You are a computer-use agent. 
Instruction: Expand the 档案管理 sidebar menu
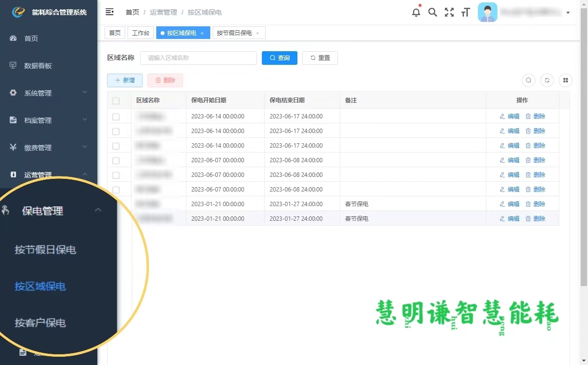point(49,120)
